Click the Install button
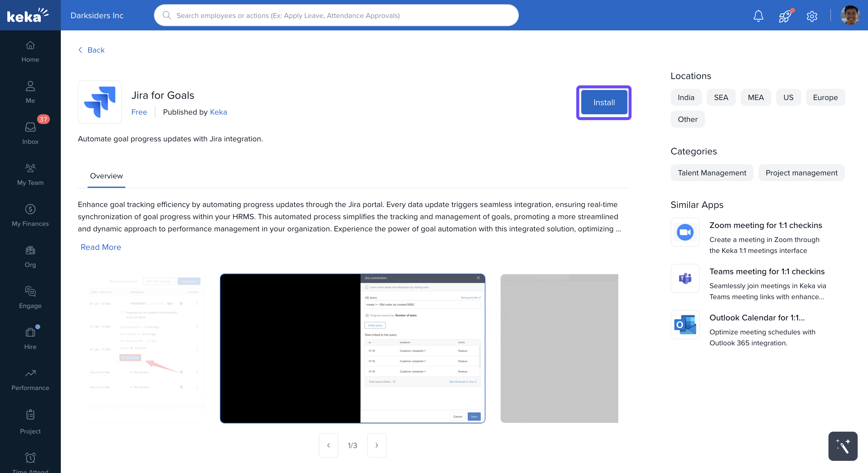This screenshot has width=868, height=473. pos(603,102)
